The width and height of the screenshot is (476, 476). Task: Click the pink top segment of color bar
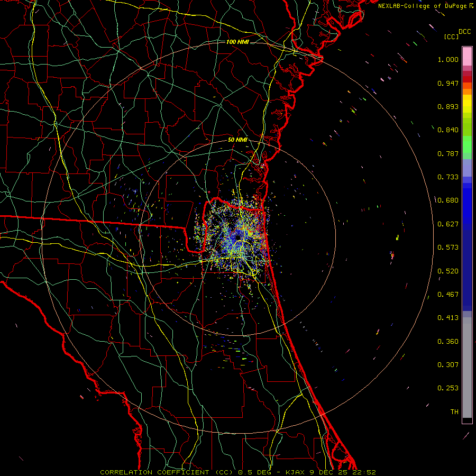[467, 56]
